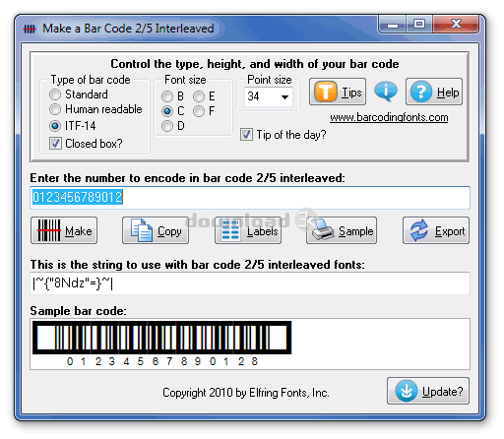Image resolution: width=504 pixels, height=439 pixels.
Task: Copy the barcode string with Copy button
Action: tap(156, 230)
